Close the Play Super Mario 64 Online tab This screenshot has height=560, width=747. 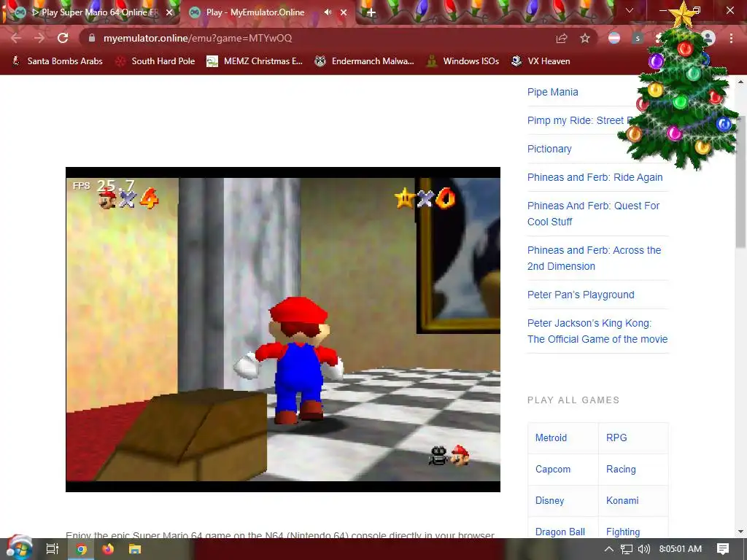pos(169,12)
